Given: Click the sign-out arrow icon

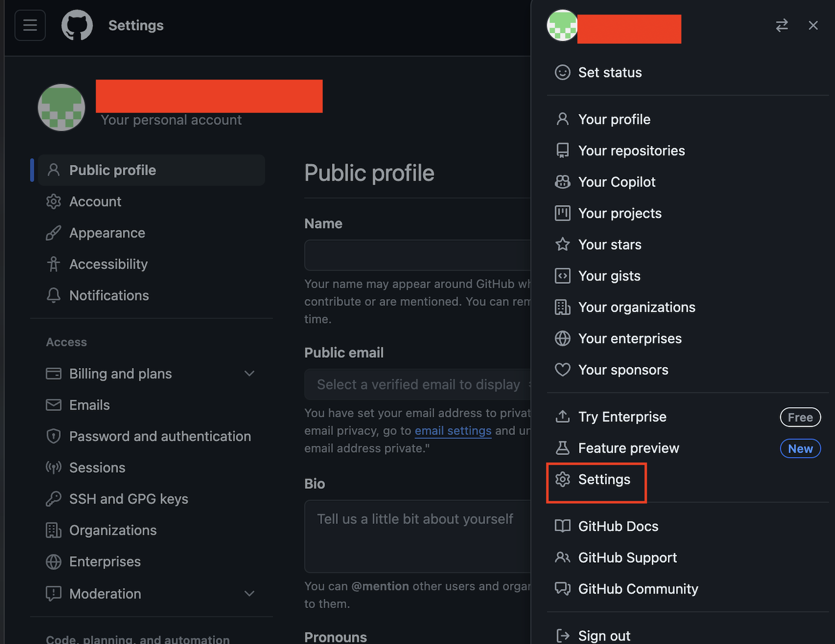Looking at the screenshot, I should (562, 636).
